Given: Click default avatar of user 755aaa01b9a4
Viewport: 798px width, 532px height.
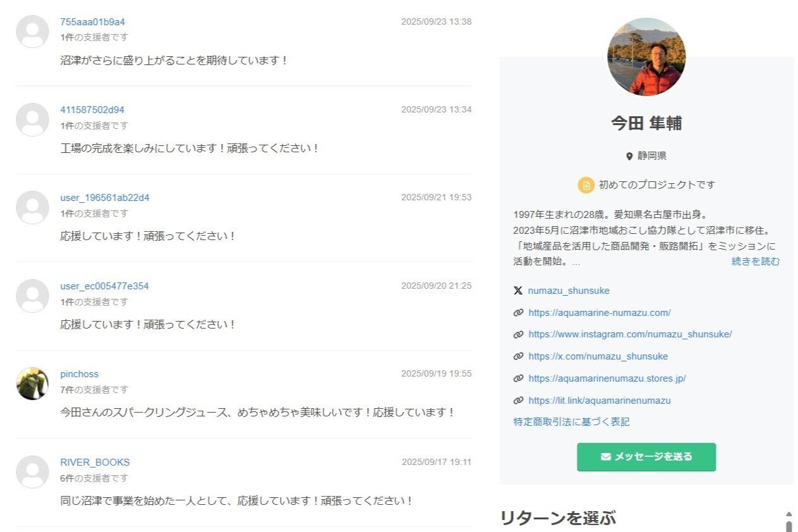Looking at the screenshot, I should pyautogui.click(x=32, y=32).
